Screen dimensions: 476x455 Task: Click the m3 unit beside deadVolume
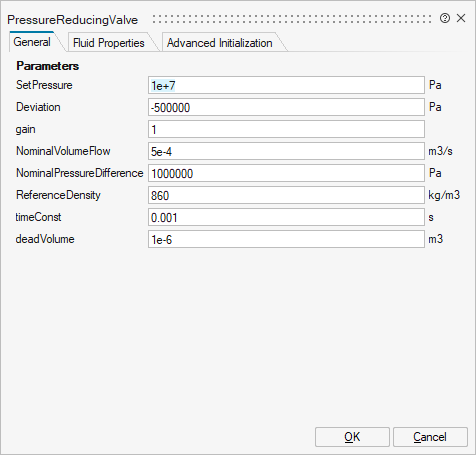tap(435, 239)
